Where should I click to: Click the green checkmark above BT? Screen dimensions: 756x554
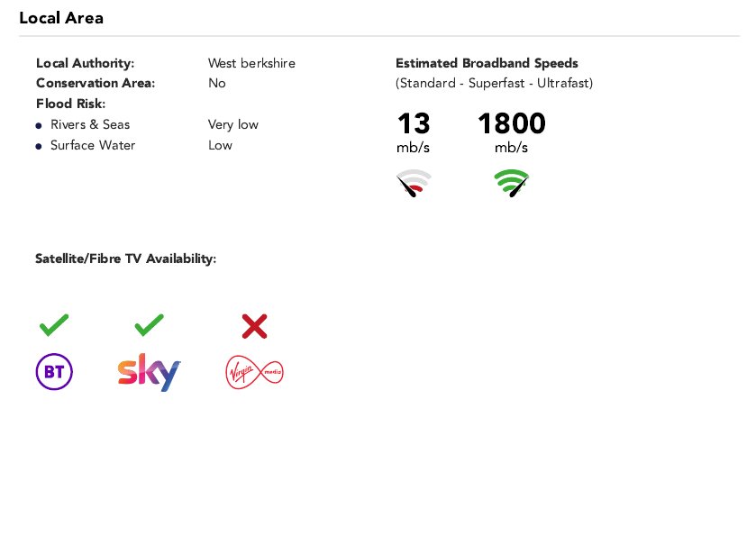54,325
